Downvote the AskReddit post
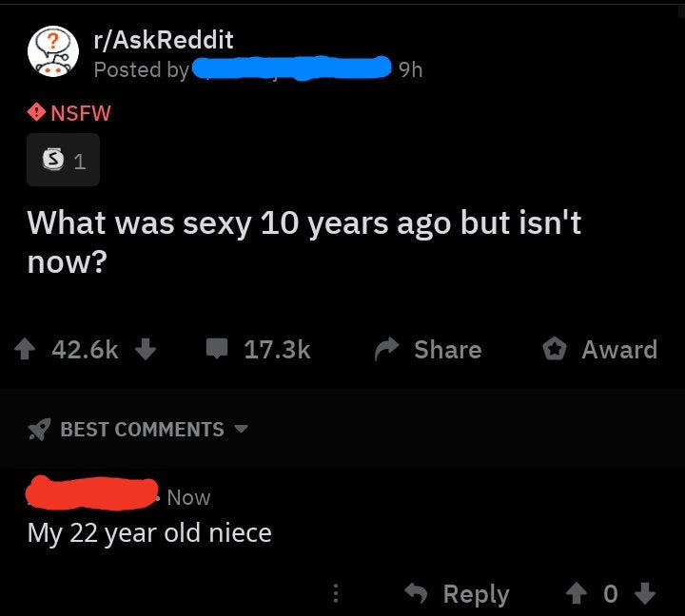The image size is (685, 616). pos(145,350)
